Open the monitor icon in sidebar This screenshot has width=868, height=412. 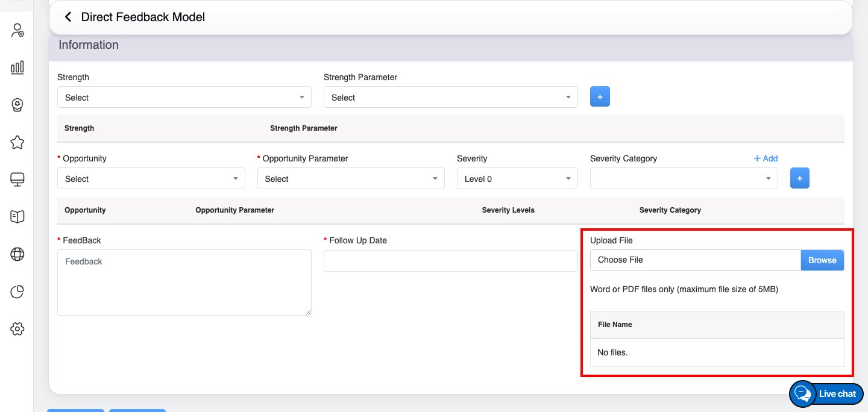click(x=17, y=179)
